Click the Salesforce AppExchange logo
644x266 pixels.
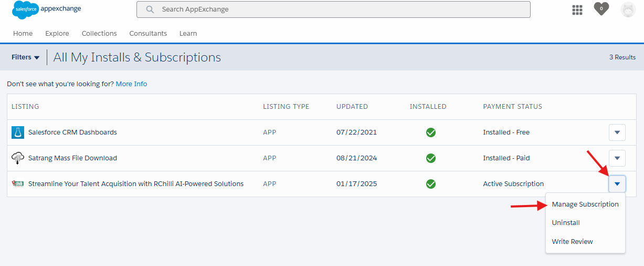pyautogui.click(x=46, y=10)
